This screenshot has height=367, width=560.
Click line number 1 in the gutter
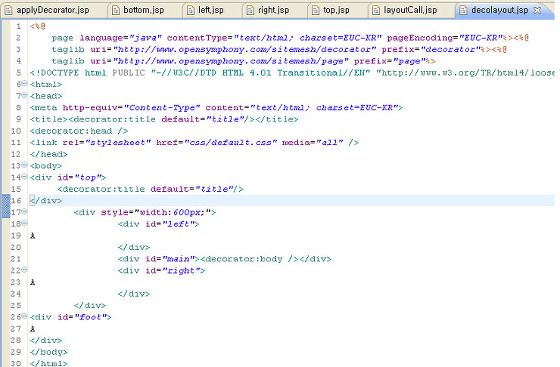(x=19, y=26)
